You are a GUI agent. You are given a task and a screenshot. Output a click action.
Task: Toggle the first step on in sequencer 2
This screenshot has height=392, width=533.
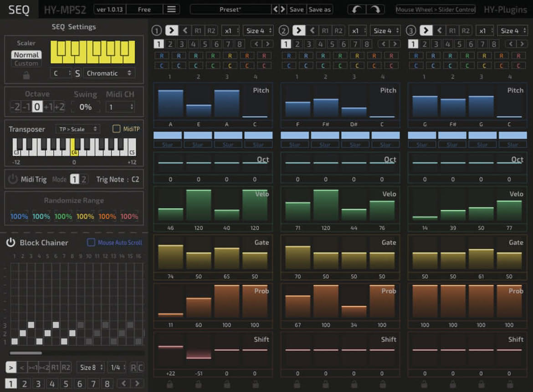coord(295,135)
